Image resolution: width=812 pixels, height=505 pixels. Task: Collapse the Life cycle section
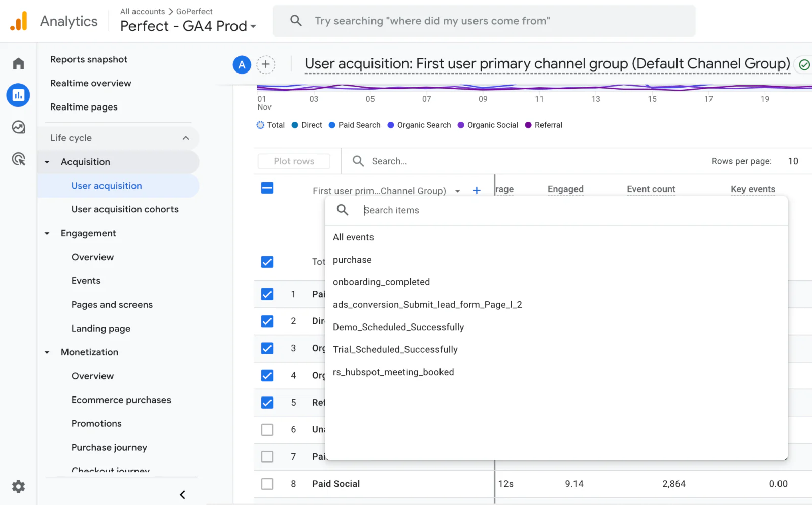tap(186, 138)
